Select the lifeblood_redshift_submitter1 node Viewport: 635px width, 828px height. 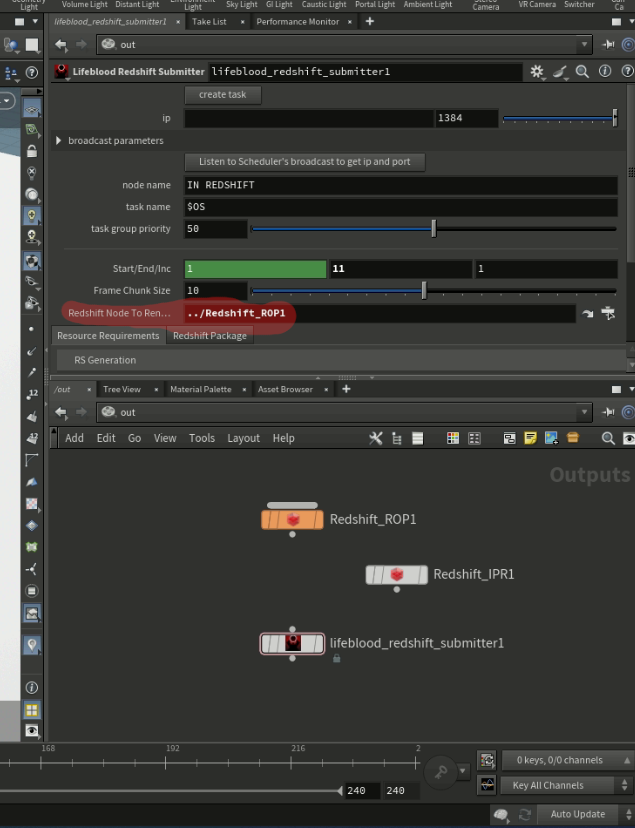tap(292, 644)
